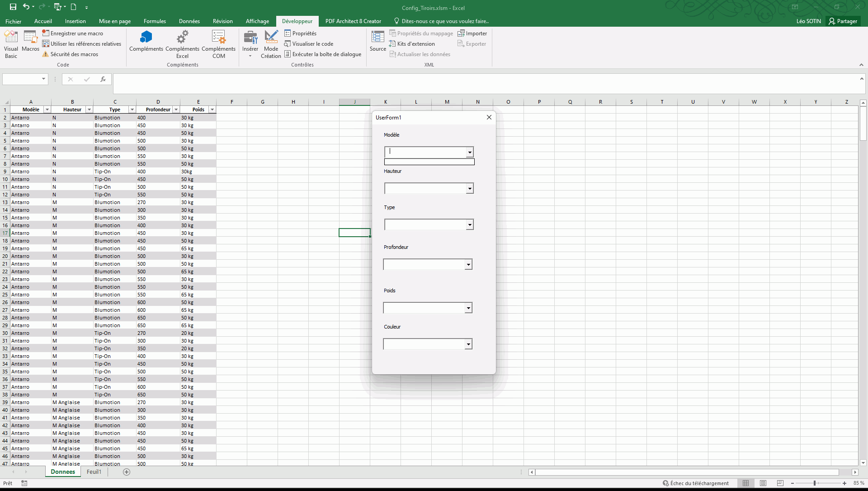868x491 pixels.
Task: Click the Save icon in title bar
Action: 13,7
